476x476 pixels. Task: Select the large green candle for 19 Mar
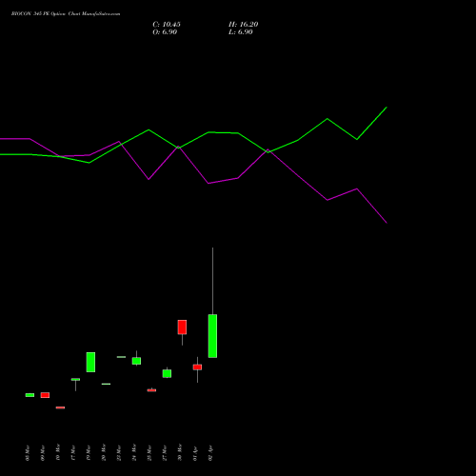tap(90, 362)
